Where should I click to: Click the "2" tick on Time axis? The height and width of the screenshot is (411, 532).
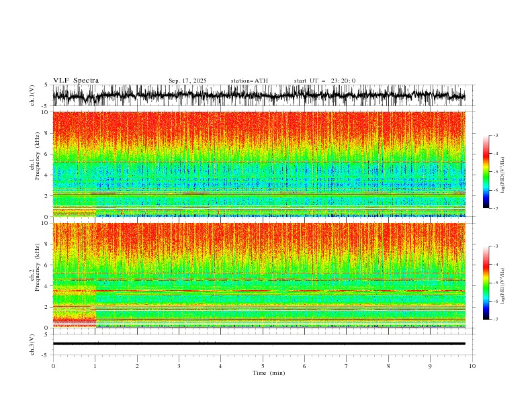tap(137, 366)
